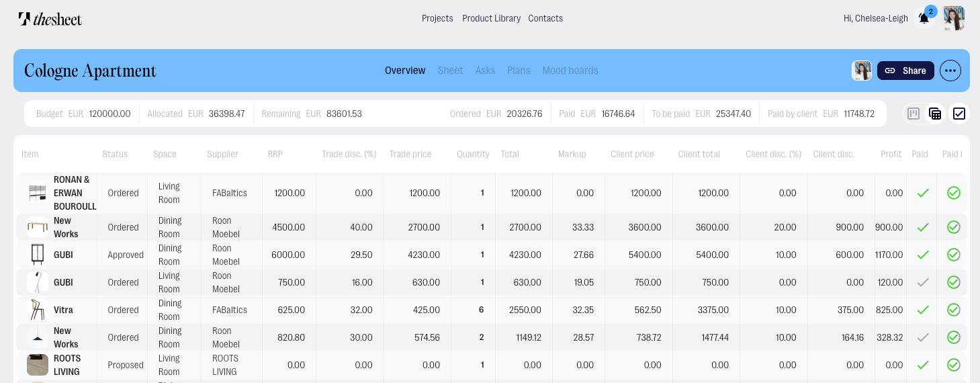This screenshot has width=980, height=383.
Task: Select the table view icon
Action: pyautogui.click(x=935, y=114)
